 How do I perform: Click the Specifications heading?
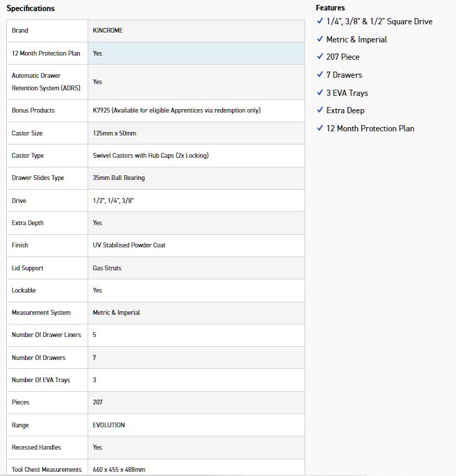click(31, 8)
